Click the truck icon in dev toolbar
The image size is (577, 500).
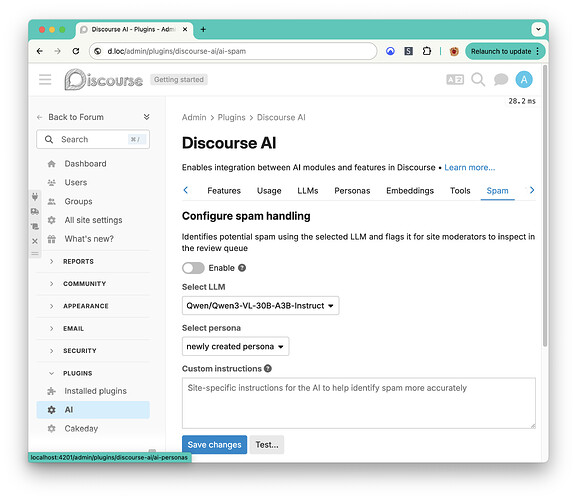(35, 212)
